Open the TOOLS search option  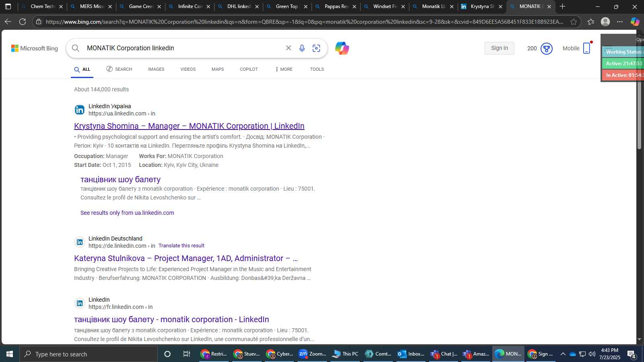click(x=317, y=69)
